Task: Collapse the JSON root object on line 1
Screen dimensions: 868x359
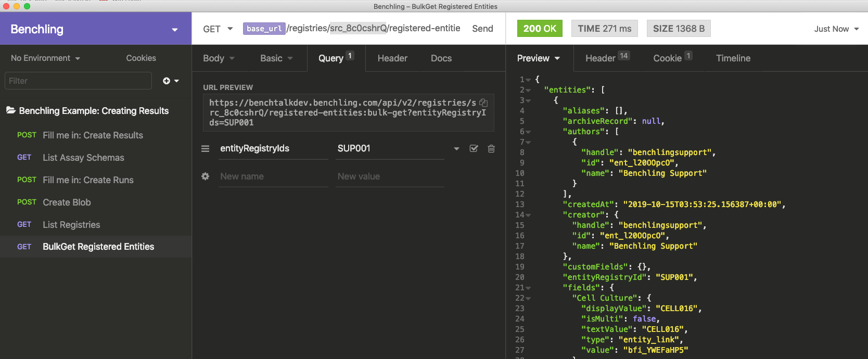Action: tap(528, 80)
